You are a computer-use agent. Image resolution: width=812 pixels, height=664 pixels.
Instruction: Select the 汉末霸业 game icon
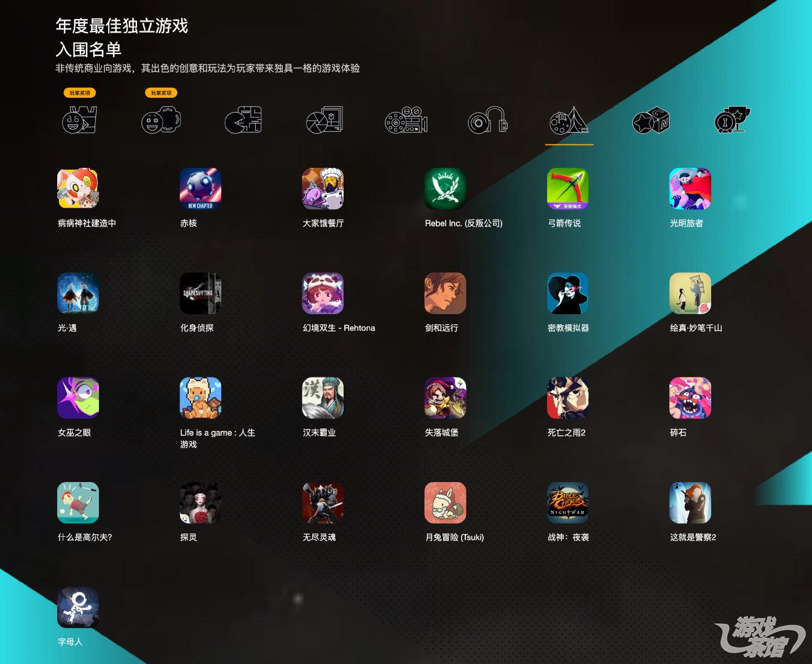point(323,398)
